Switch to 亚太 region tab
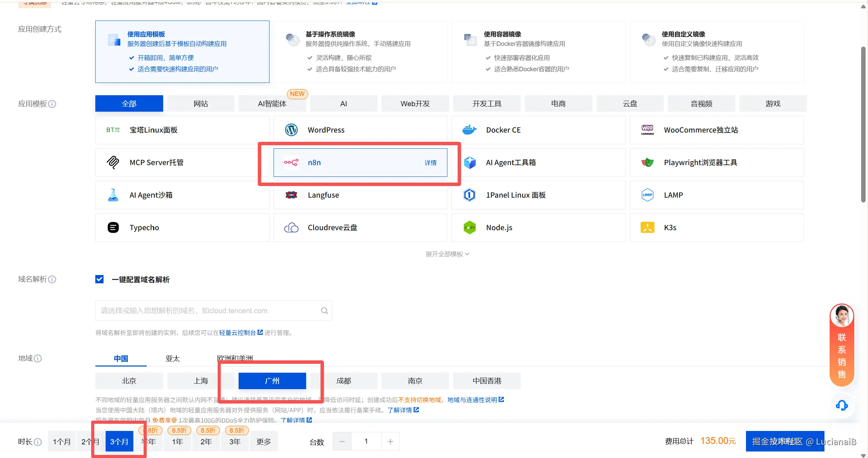 (x=172, y=358)
